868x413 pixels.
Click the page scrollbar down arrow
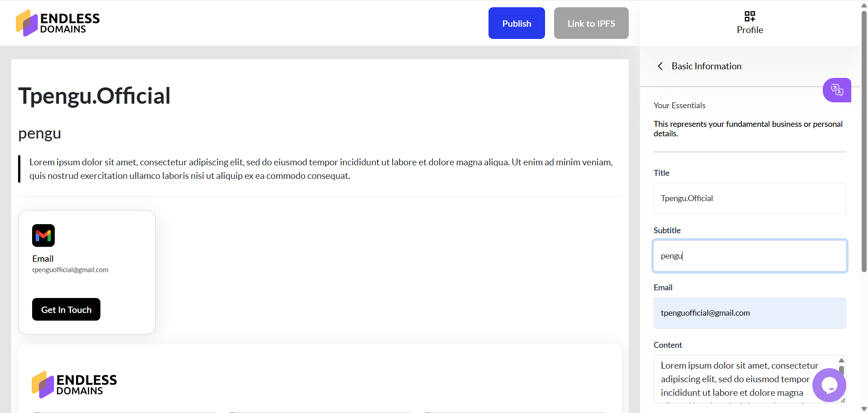click(864, 409)
